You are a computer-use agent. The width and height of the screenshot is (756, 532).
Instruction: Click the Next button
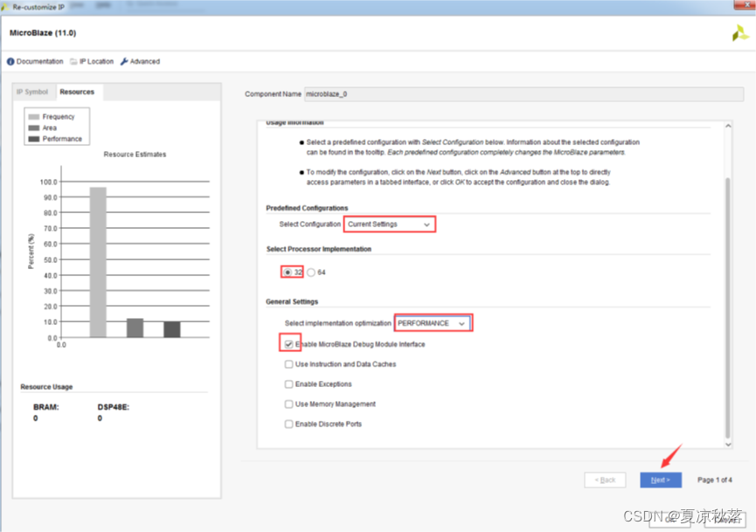click(661, 480)
